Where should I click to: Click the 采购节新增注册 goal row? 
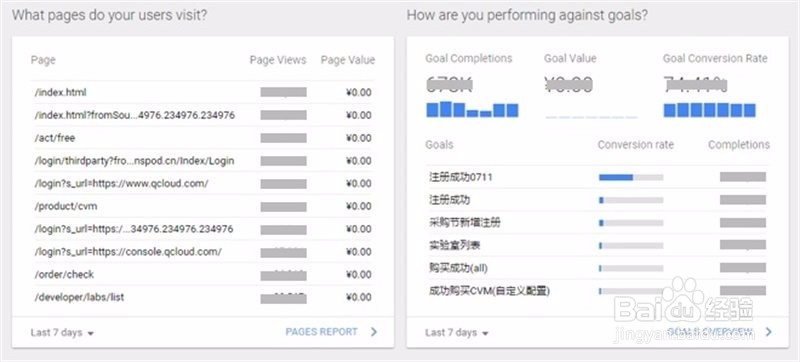click(x=596, y=223)
